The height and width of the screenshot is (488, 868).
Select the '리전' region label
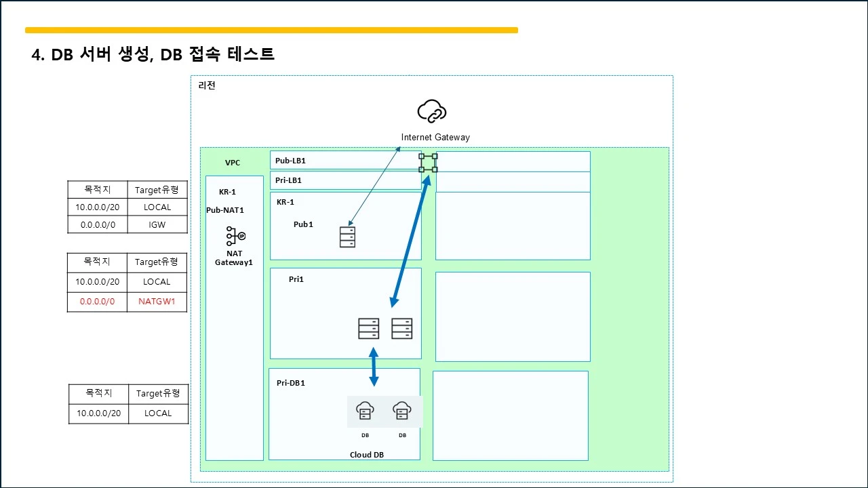pos(207,85)
